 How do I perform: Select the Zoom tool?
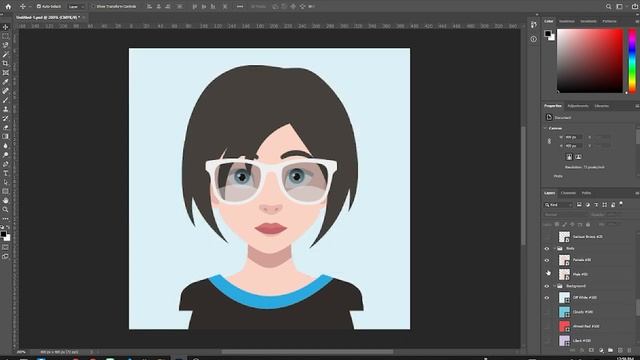pos(5,210)
